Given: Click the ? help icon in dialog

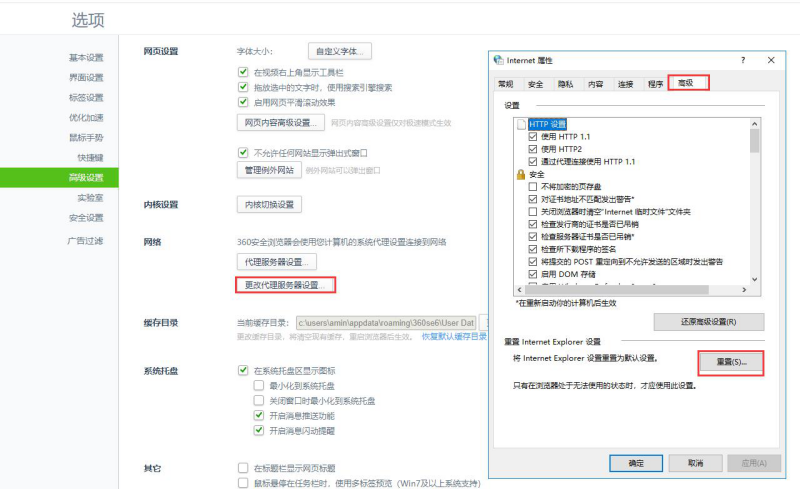Looking at the screenshot, I should click(x=742, y=60).
